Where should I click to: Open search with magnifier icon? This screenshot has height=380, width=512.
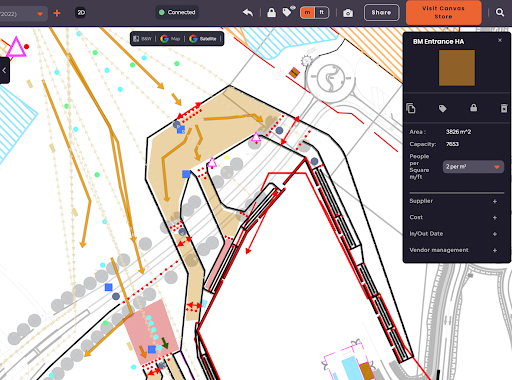click(x=500, y=12)
